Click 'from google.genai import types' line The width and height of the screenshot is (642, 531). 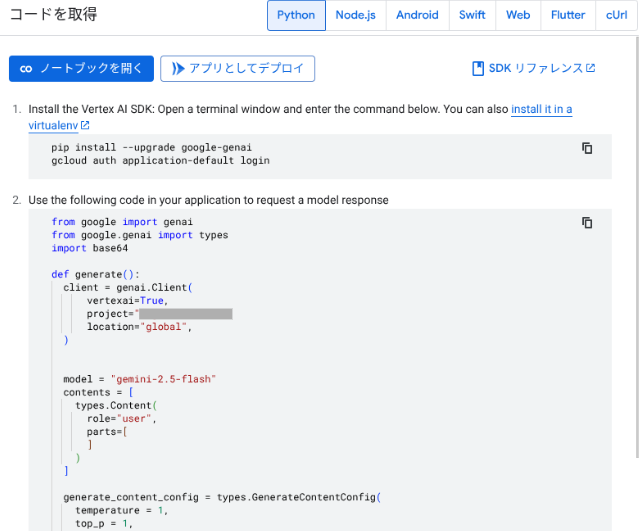click(x=140, y=235)
